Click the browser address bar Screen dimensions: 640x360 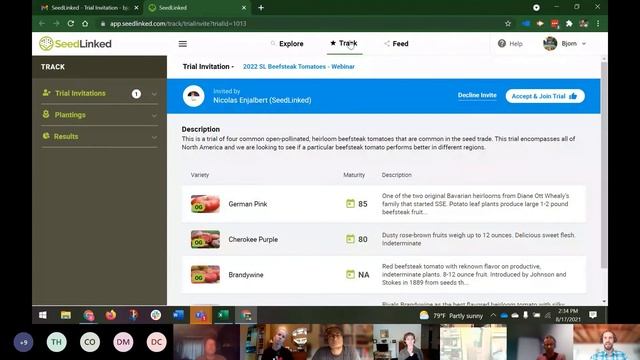[298, 24]
